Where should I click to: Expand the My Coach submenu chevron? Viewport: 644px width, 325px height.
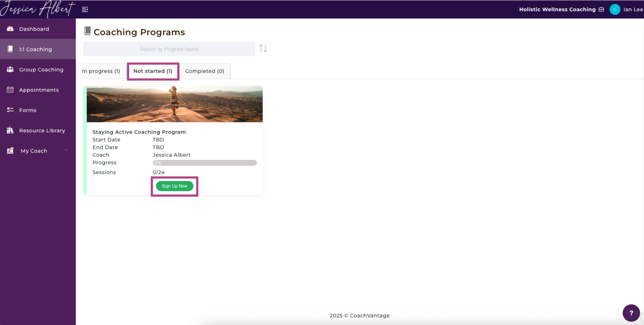(x=66, y=150)
